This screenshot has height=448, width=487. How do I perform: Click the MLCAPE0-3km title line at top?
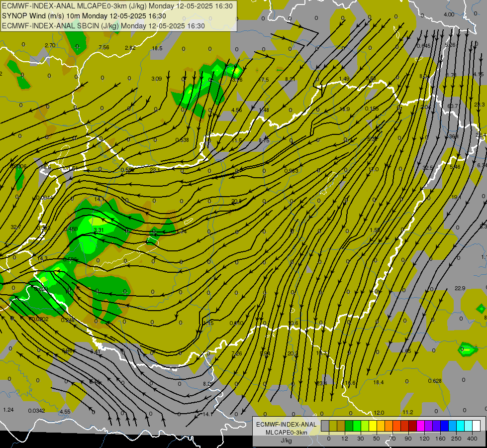[x=117, y=6]
